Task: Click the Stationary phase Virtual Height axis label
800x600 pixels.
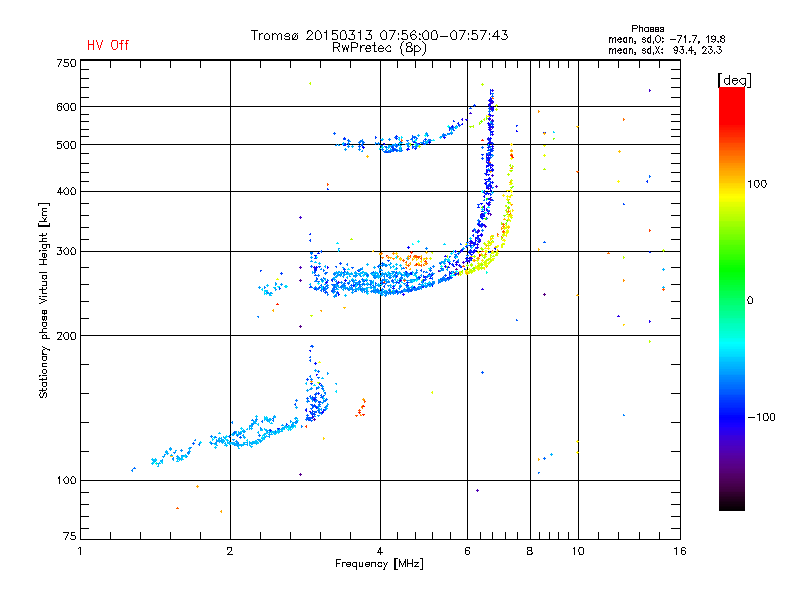Action: 44,301
